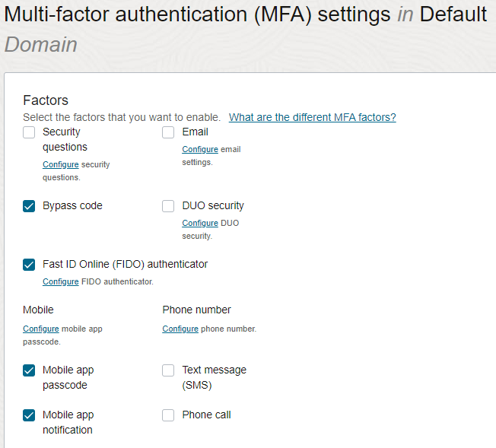The height and width of the screenshot is (448, 496).
Task: Click Configure link for phone number
Action: point(180,329)
